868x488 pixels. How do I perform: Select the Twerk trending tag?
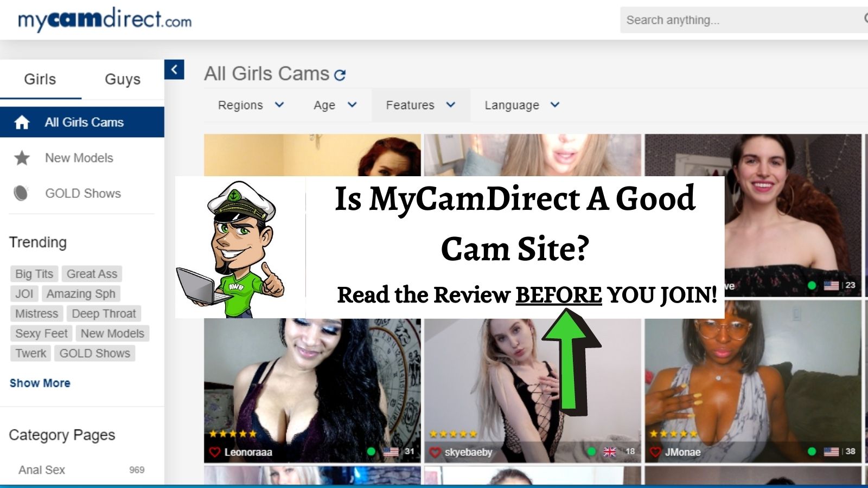pyautogui.click(x=30, y=354)
